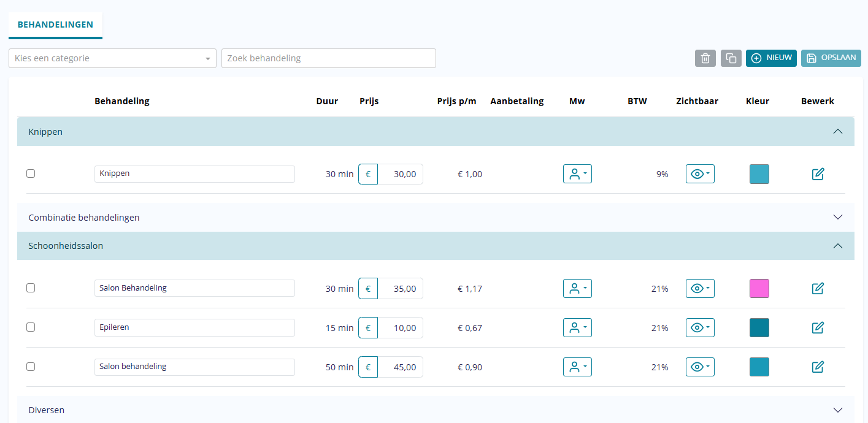The height and width of the screenshot is (423, 868).
Task: Expand the Diversen category
Action: [838, 410]
